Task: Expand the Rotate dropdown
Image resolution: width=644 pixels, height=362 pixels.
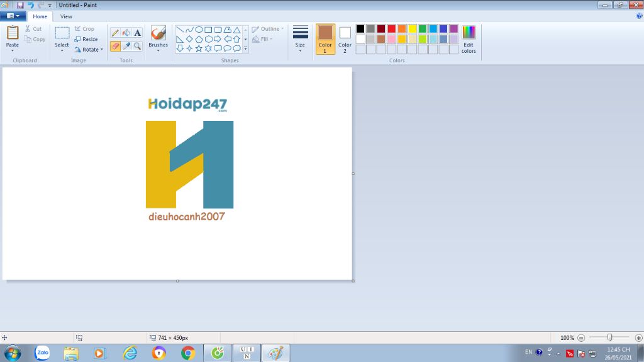Action: pos(102,50)
